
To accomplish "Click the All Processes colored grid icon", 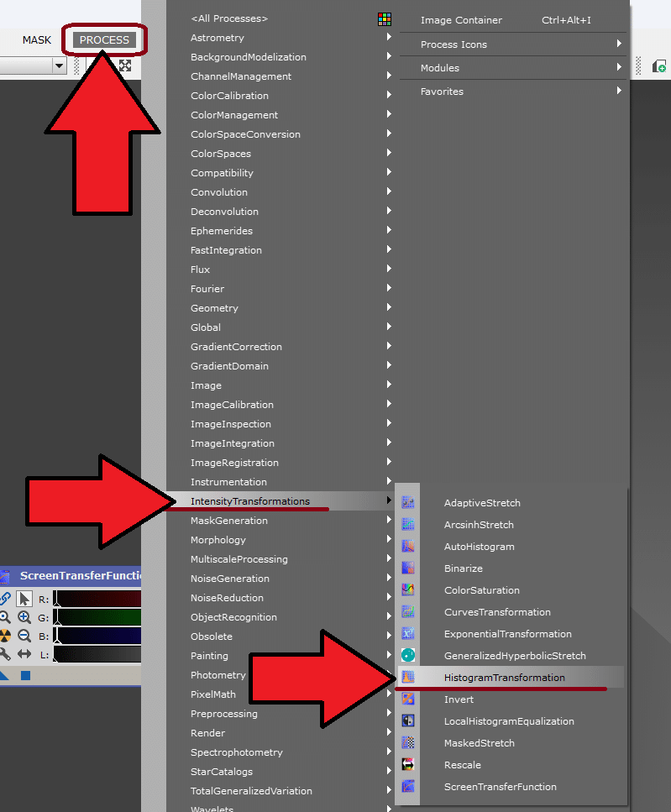I will (x=385, y=19).
